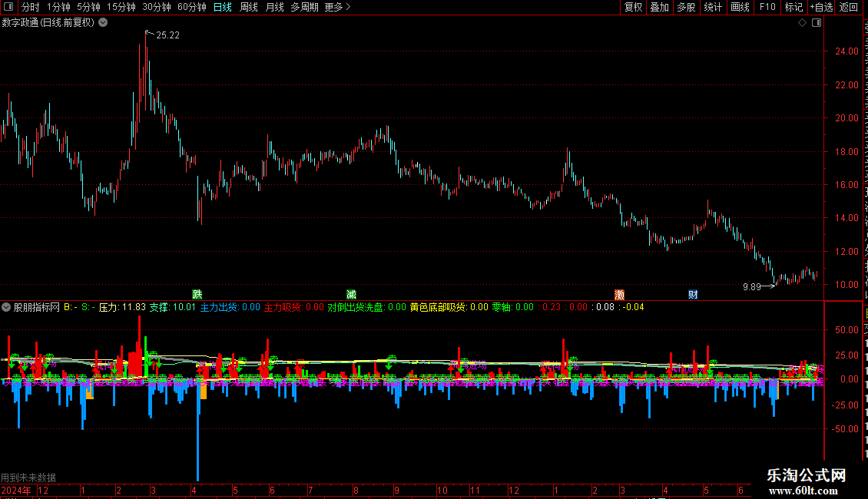The height and width of the screenshot is (499, 868).
Task: Select the 5分钟 period tab
Action: pos(88,7)
